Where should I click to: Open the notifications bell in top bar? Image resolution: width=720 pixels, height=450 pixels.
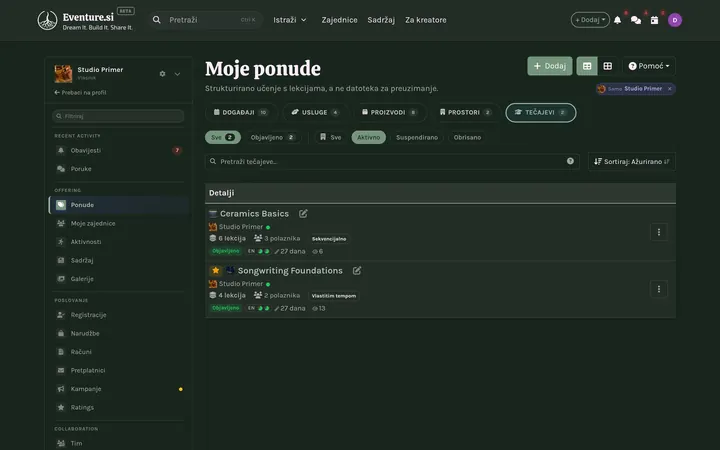618,20
